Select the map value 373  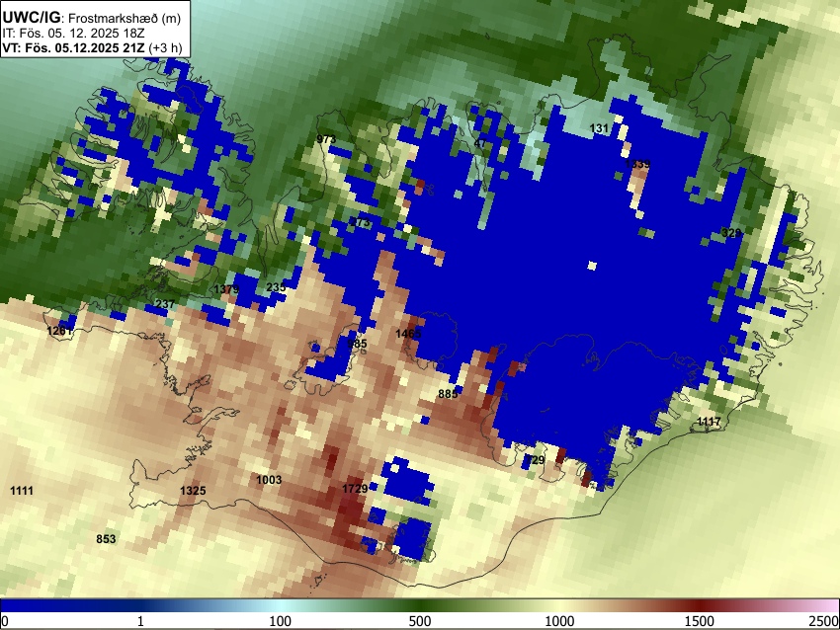pyautogui.click(x=361, y=222)
